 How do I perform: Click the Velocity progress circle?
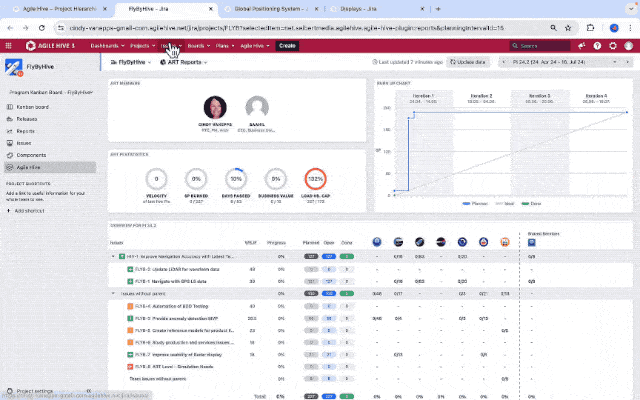(x=156, y=179)
